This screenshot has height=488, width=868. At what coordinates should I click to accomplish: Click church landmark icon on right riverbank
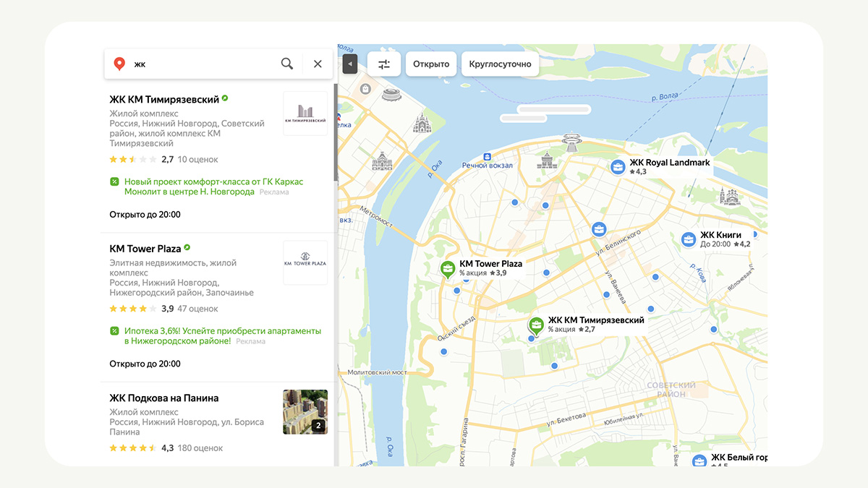tap(729, 196)
